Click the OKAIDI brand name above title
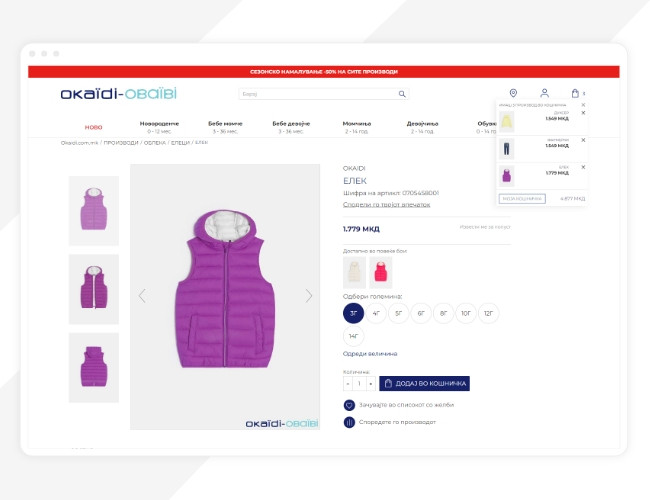 click(x=354, y=168)
